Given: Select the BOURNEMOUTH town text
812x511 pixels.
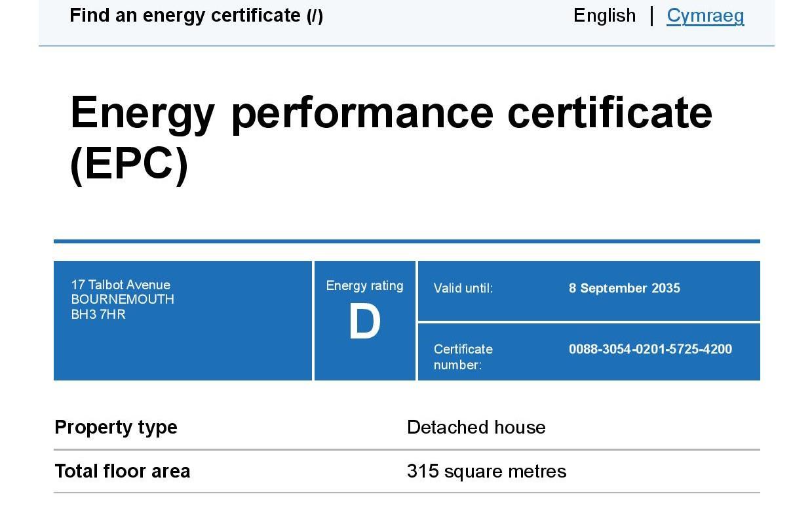Looking at the screenshot, I should (x=123, y=299).
